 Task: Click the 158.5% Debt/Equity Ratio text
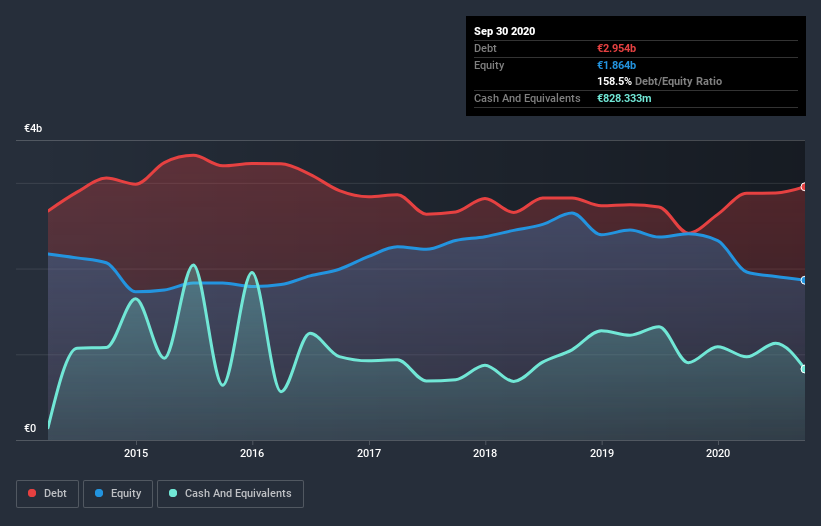(x=660, y=81)
